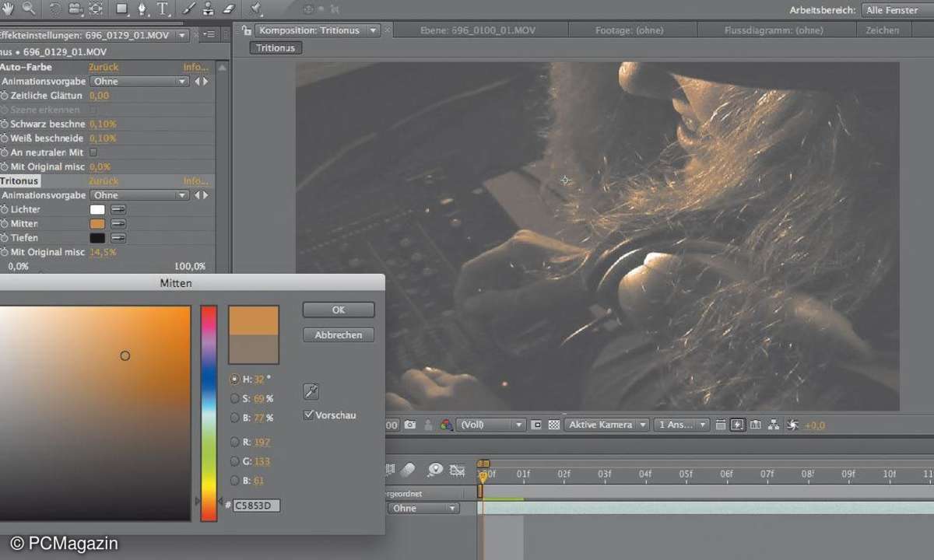Viewport: 934px width, 560px height.
Task: Click the hex color field C5853D
Action: (x=257, y=506)
